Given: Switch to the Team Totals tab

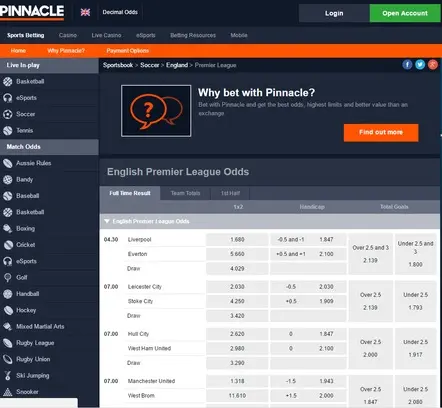Looking at the screenshot, I should coord(185,193).
